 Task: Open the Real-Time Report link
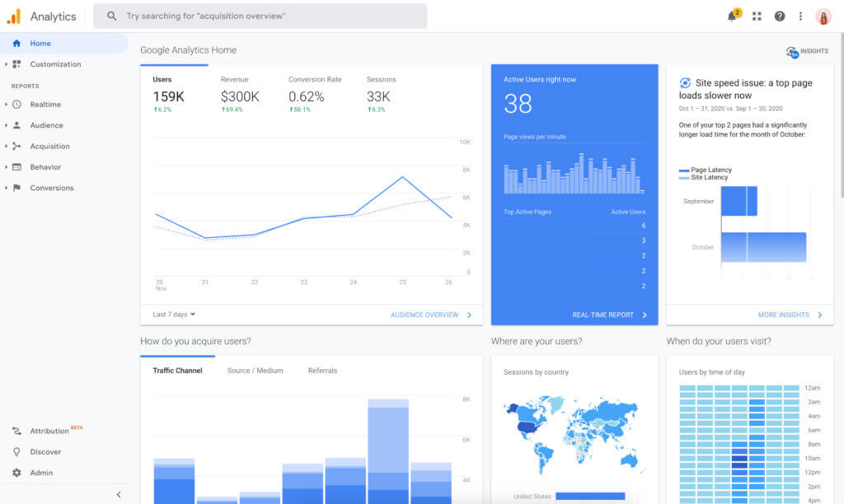(603, 315)
